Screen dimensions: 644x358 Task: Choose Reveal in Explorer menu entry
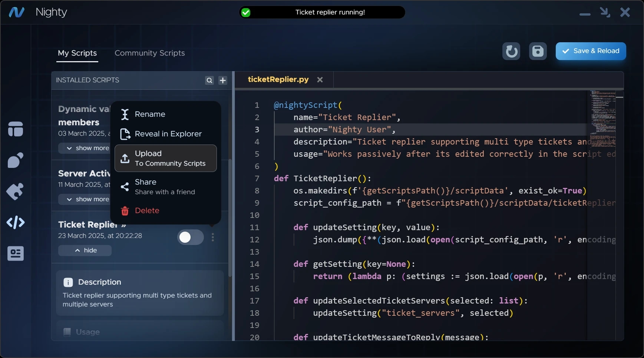166,134
